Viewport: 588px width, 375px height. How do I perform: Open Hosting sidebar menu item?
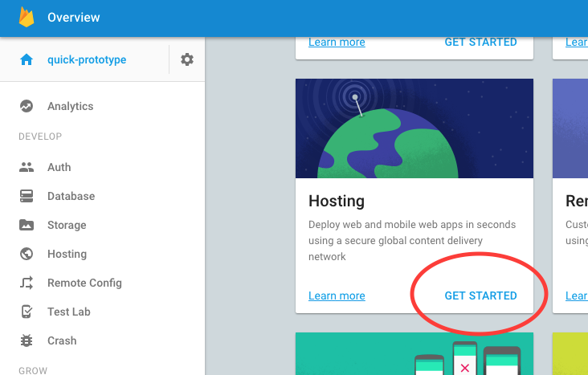67,255
